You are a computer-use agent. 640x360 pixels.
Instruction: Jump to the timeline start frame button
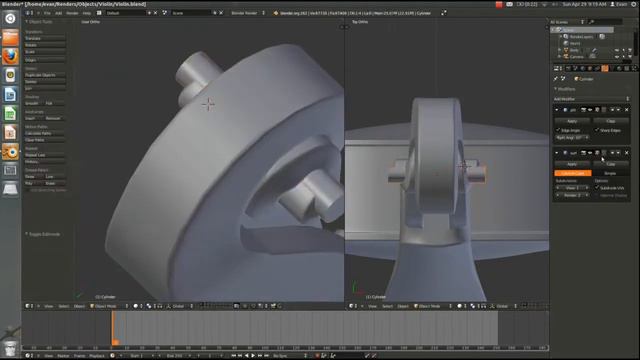(234, 356)
